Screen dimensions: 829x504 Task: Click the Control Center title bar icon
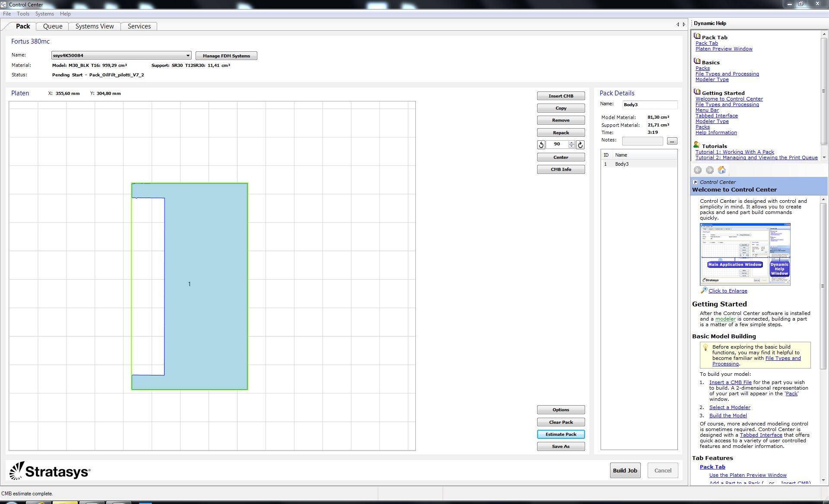[x=4, y=4]
